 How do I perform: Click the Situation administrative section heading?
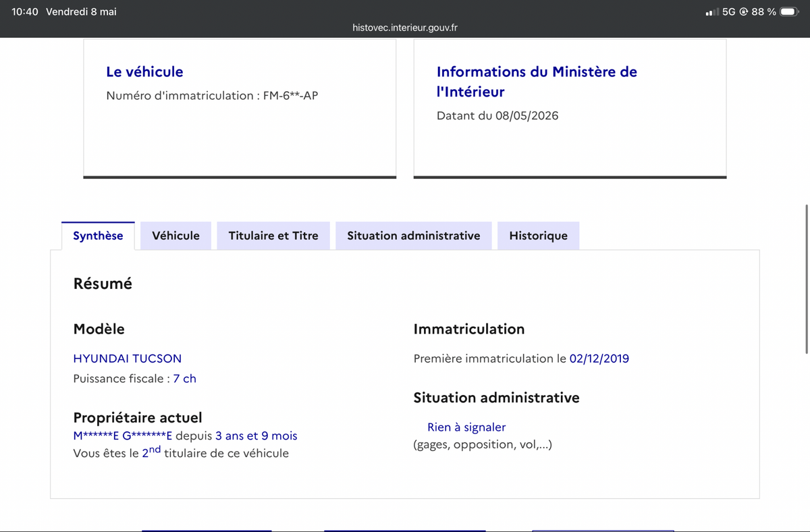point(497,398)
